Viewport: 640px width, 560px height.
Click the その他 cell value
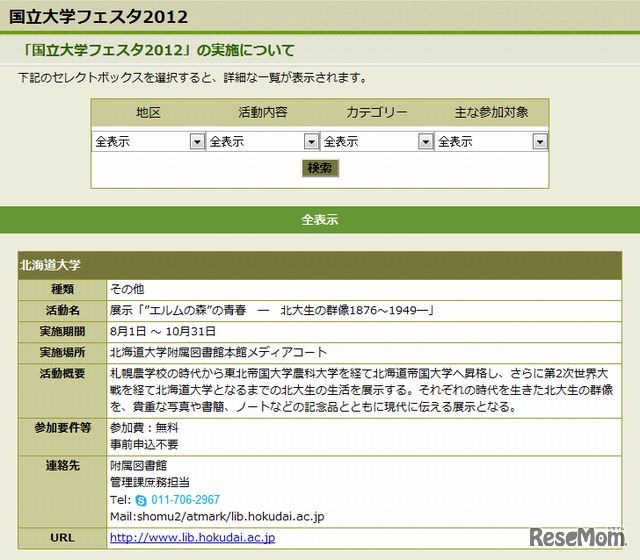pos(127,289)
